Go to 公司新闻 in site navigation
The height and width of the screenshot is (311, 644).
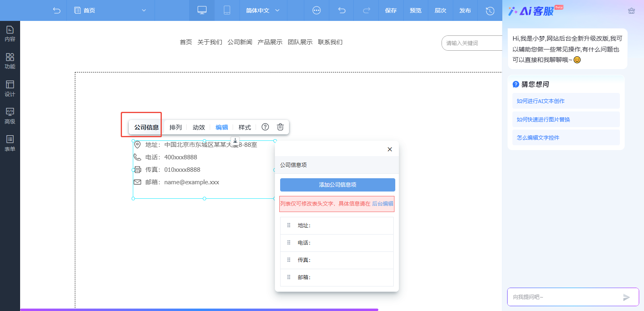coord(240,42)
